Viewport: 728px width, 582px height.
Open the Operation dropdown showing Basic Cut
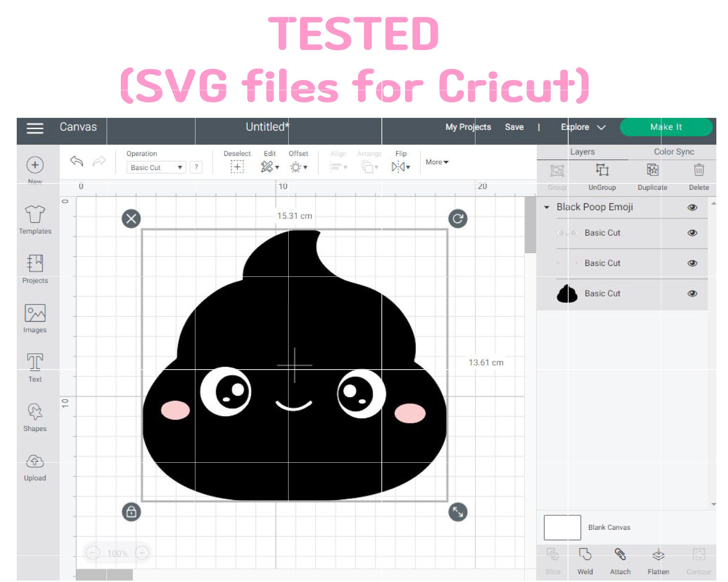coord(156,167)
